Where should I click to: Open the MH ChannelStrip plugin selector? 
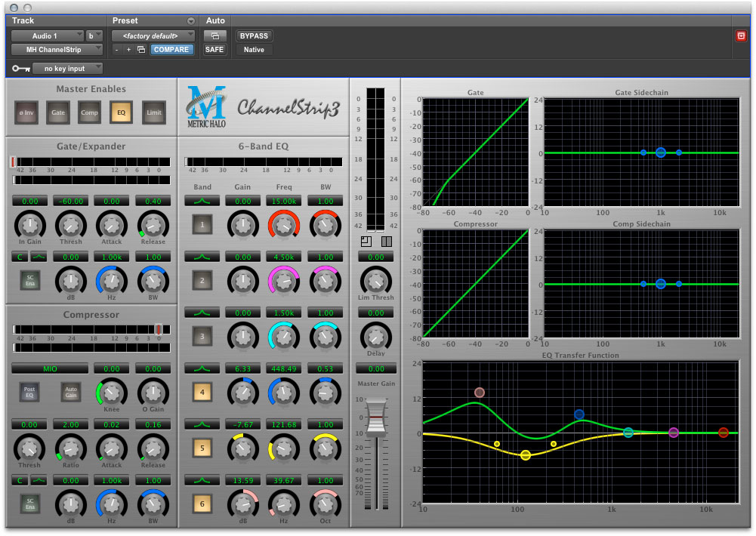(57, 50)
